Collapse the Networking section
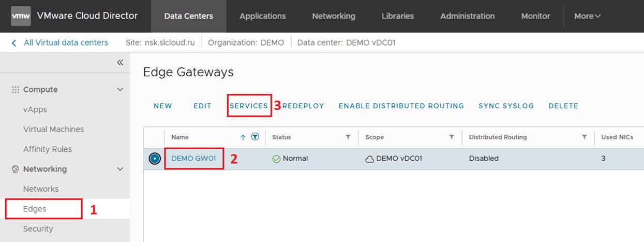Image resolution: width=644 pixels, height=242 pixels. click(120, 169)
